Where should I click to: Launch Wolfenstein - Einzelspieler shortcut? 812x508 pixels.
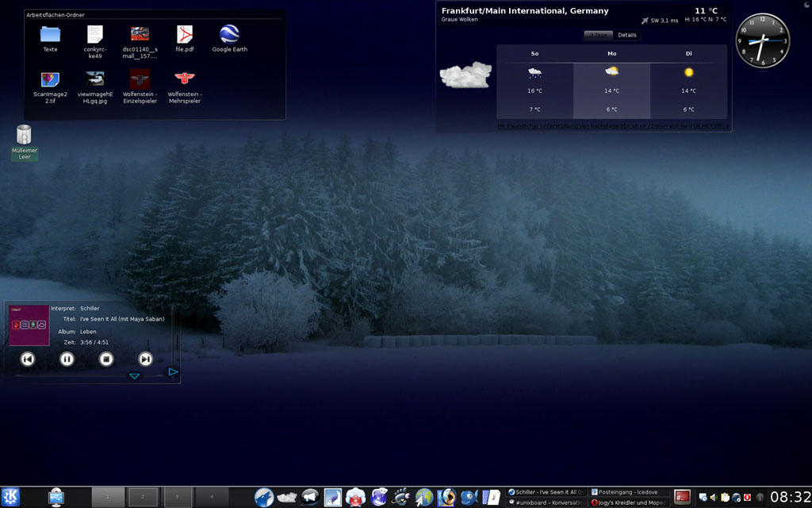tap(140, 79)
